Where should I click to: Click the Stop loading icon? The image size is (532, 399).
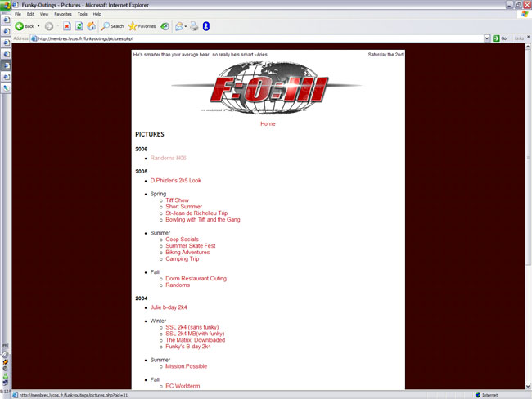coord(67,26)
